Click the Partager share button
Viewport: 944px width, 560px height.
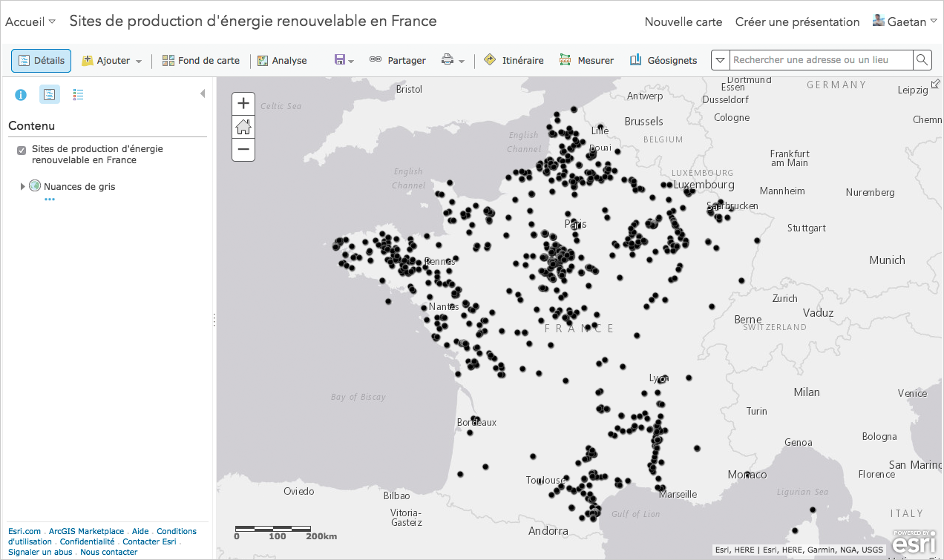(x=398, y=61)
